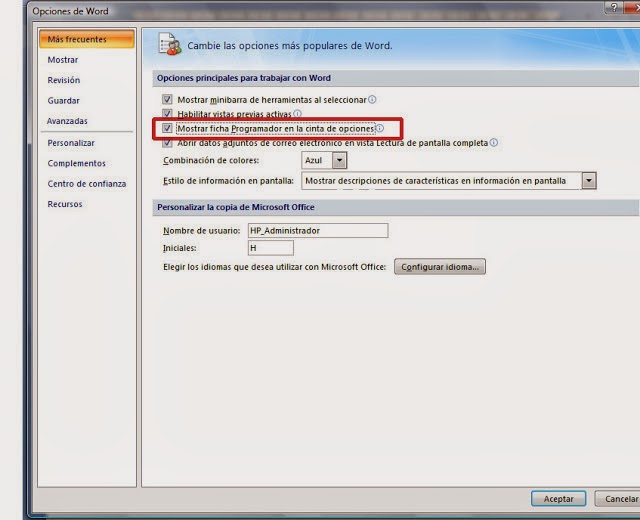Open Personalizar category
This screenshot has width=640, height=520.
click(x=71, y=143)
